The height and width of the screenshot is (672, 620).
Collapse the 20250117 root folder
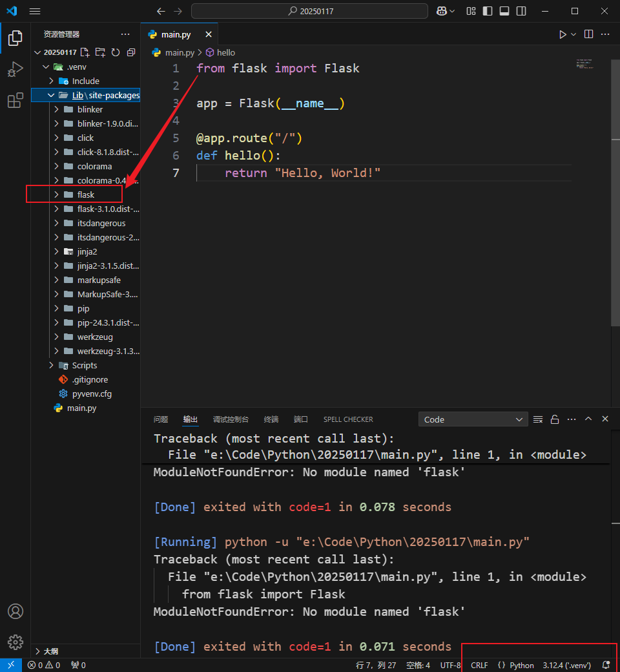[x=37, y=52]
